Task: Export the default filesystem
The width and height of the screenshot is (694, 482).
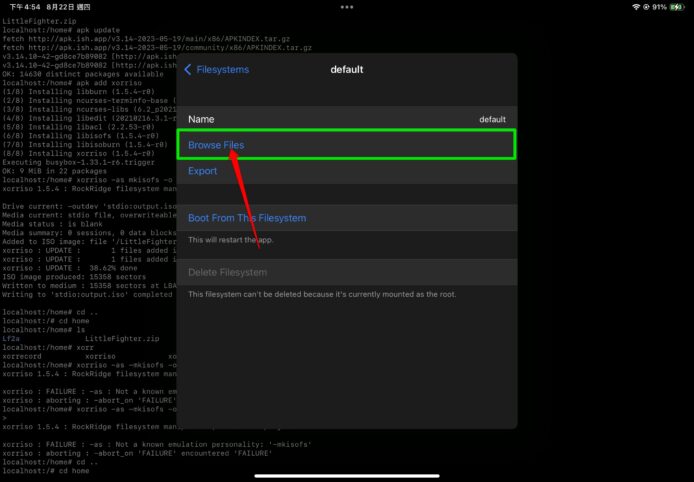Action: [x=203, y=171]
